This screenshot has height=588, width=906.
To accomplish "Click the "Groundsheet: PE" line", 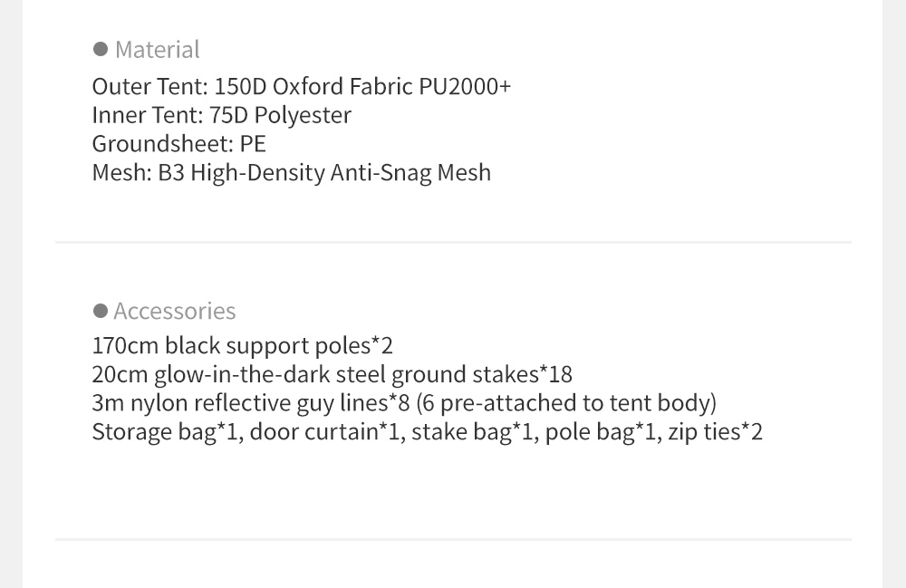I will [178, 144].
